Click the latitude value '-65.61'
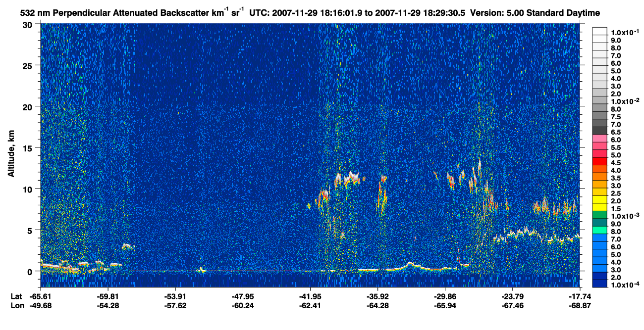The image size is (644, 330). [40, 296]
